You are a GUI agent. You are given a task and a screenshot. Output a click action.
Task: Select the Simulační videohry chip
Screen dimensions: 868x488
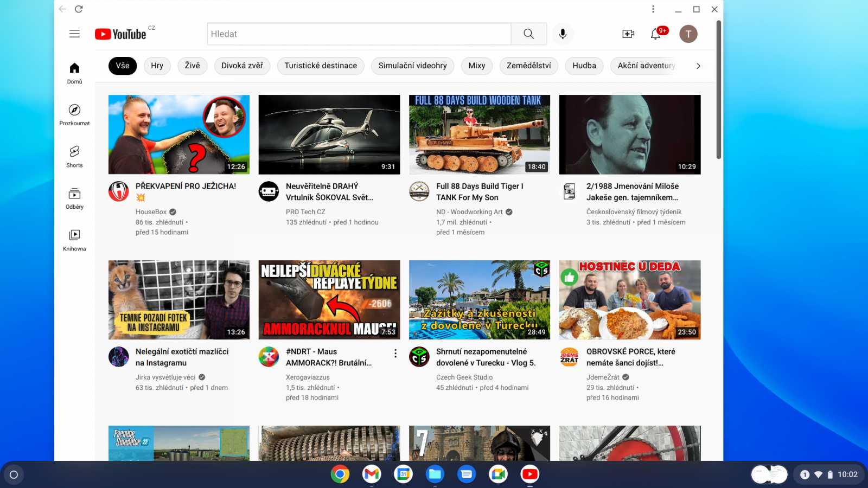coord(412,66)
